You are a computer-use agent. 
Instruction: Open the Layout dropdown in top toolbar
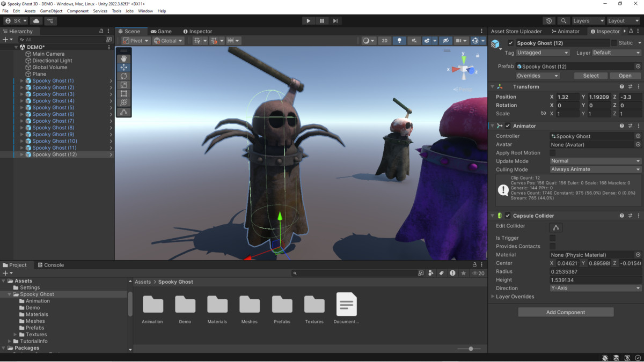(623, 21)
